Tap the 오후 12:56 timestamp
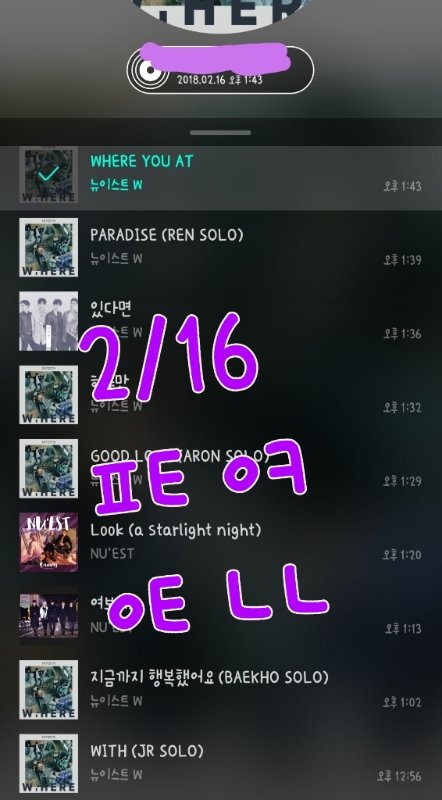Screen dimensions: 442x800 (x=399, y=777)
